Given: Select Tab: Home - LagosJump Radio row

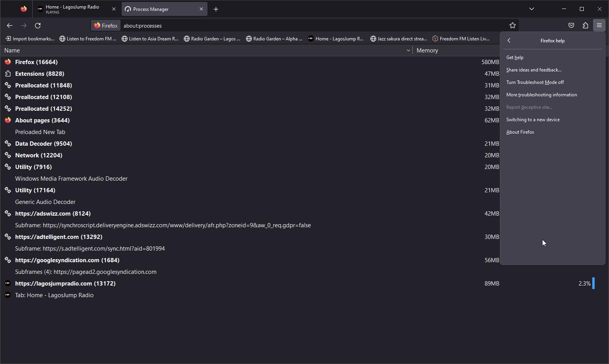Looking at the screenshot, I should (x=304, y=295).
